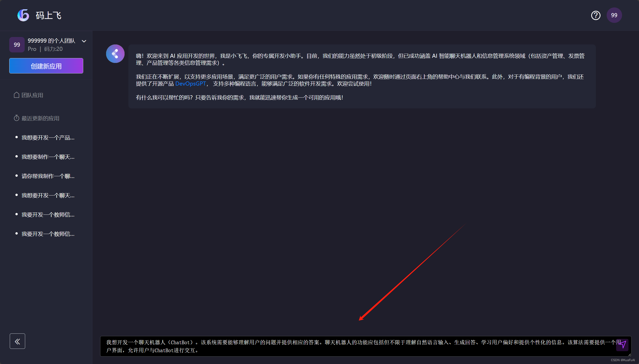This screenshot has height=364, width=639.
Task: Select the 最近更新的应用 section label
Action: 40,118
